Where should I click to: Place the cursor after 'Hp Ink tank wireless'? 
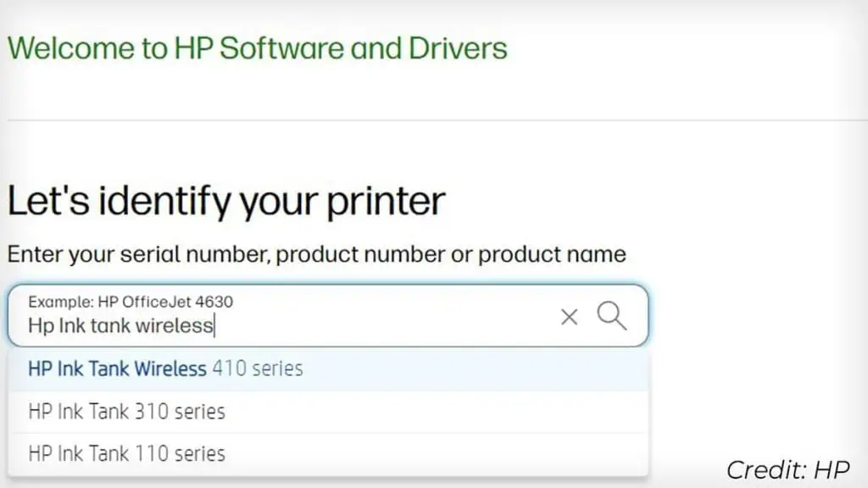(214, 325)
